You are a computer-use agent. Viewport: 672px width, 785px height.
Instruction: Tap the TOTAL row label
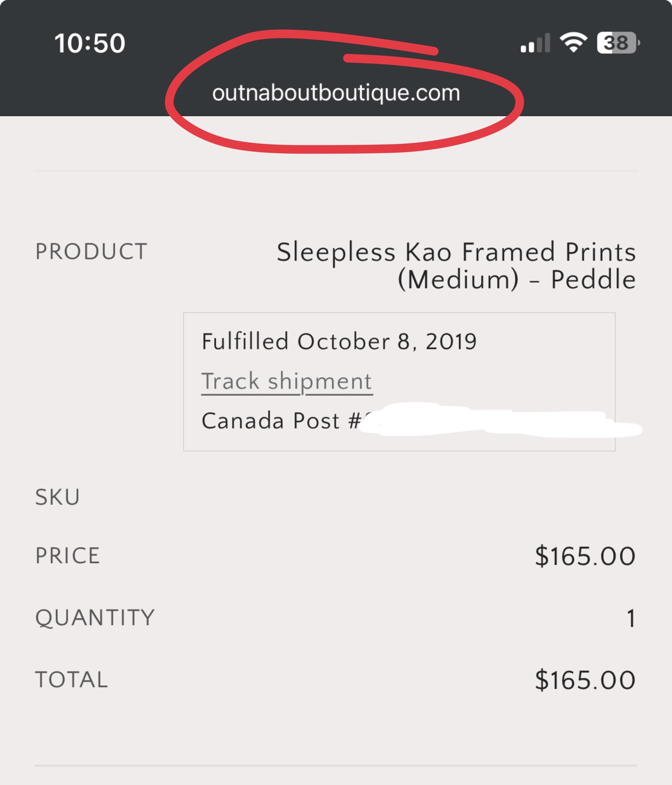pyautogui.click(x=71, y=680)
